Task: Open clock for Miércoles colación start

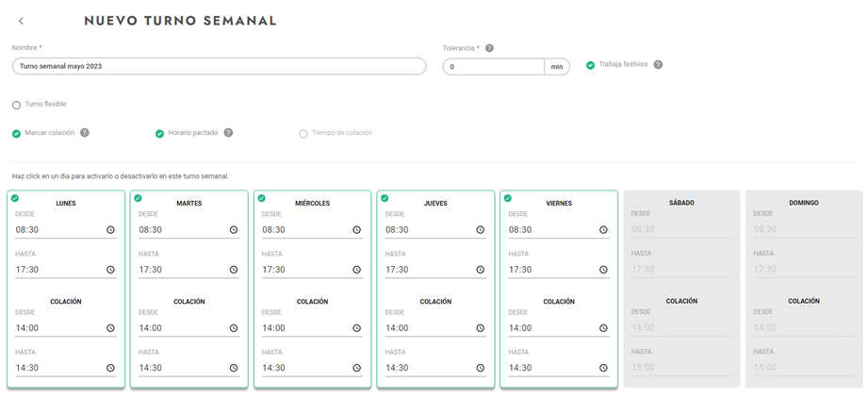Action: coord(357,328)
